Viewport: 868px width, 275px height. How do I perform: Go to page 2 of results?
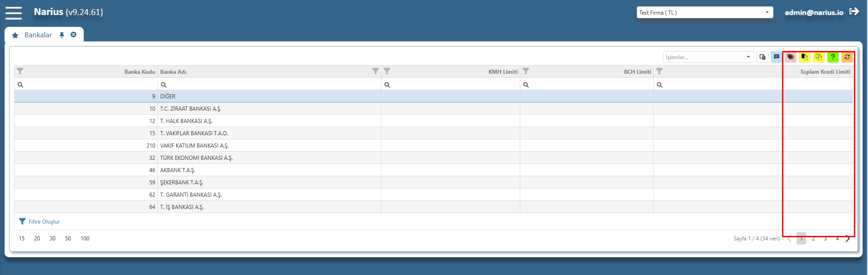(x=813, y=239)
